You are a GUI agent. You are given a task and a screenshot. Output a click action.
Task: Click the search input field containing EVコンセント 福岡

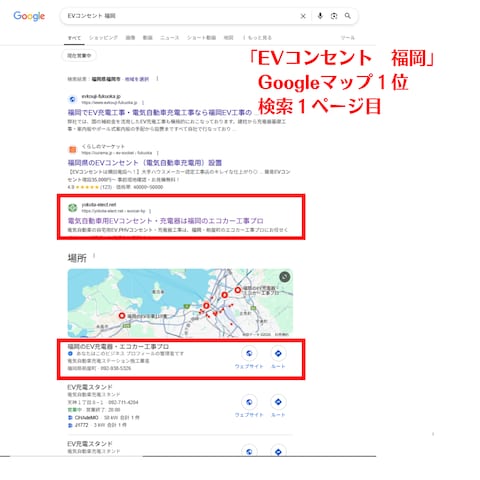click(180, 16)
